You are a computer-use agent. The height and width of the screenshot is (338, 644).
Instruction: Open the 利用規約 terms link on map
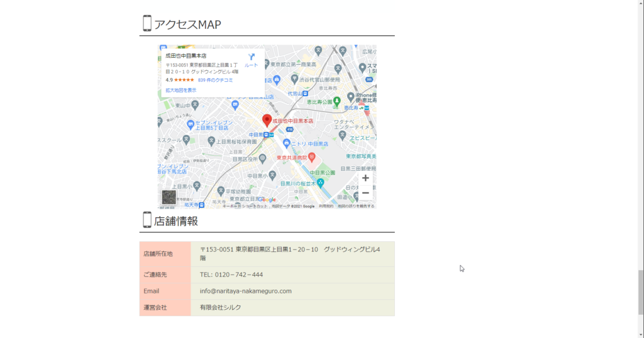pos(326,206)
